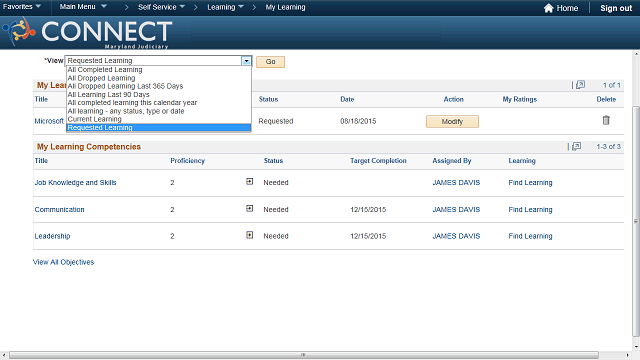This screenshot has width=640, height=360.
Task: Open details icon for Leadership row
Action: [x=249, y=235]
